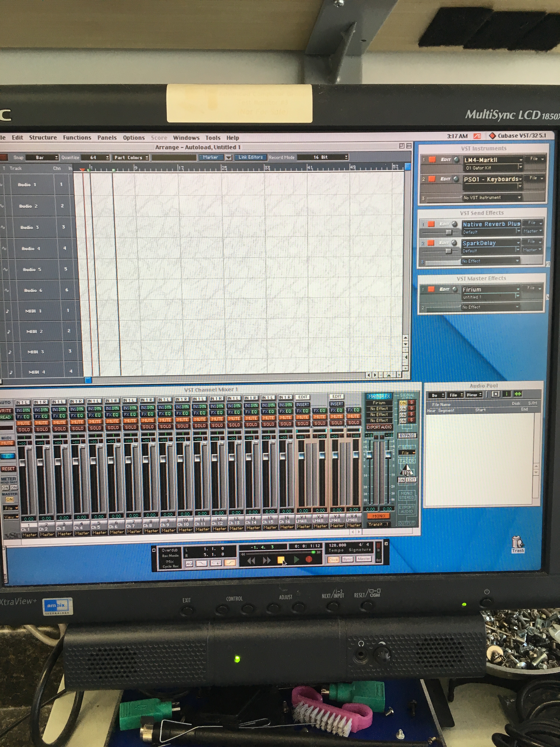Click the green Play button in the transport
The image size is (560, 747).
tap(296, 560)
